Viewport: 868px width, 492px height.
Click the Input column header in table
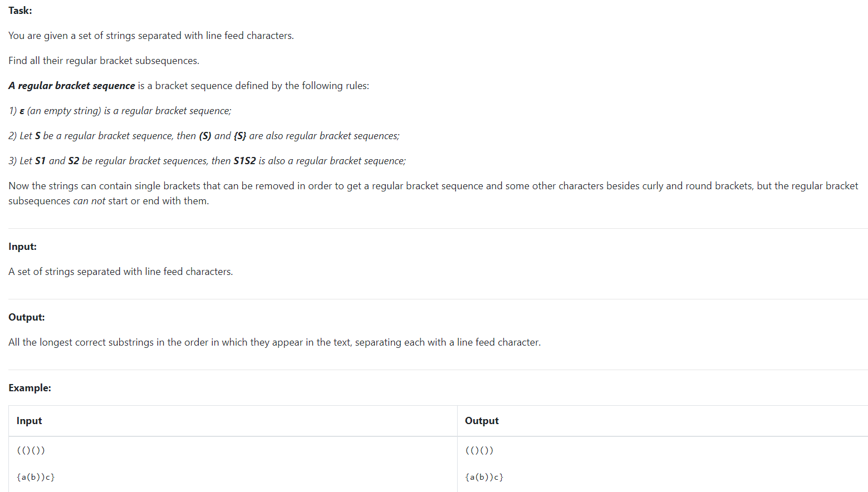29,421
